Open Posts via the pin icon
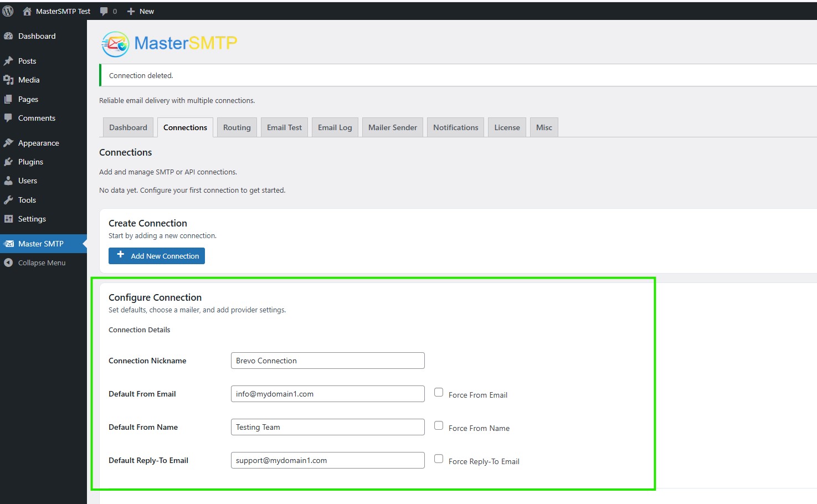Image resolution: width=817 pixels, height=504 pixels. (8, 61)
